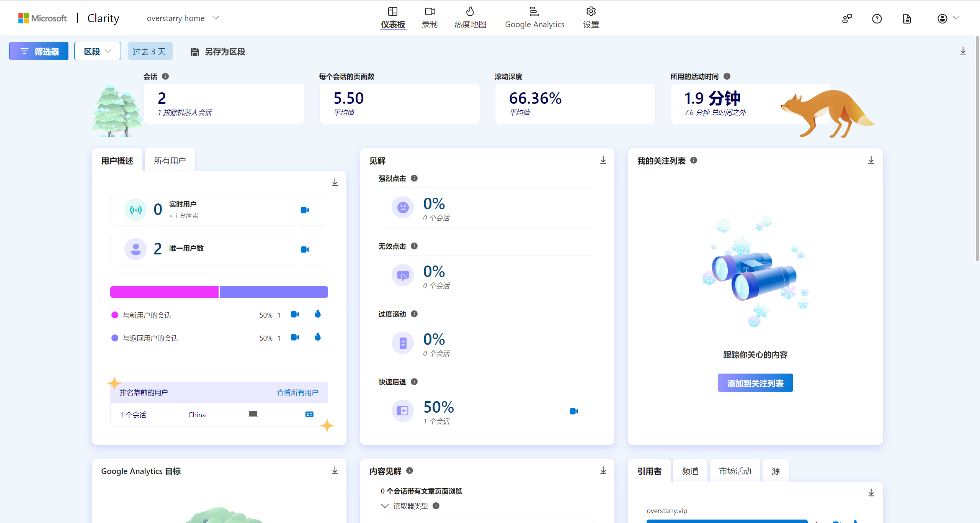This screenshot has height=523, width=980.
Task: Click the purple returning-user bar segment
Action: pos(274,292)
